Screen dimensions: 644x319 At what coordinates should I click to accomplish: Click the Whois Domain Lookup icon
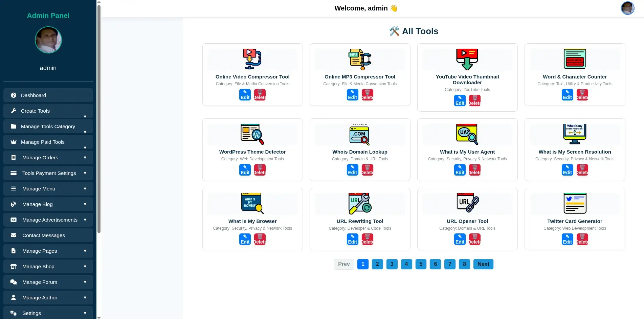click(x=360, y=134)
